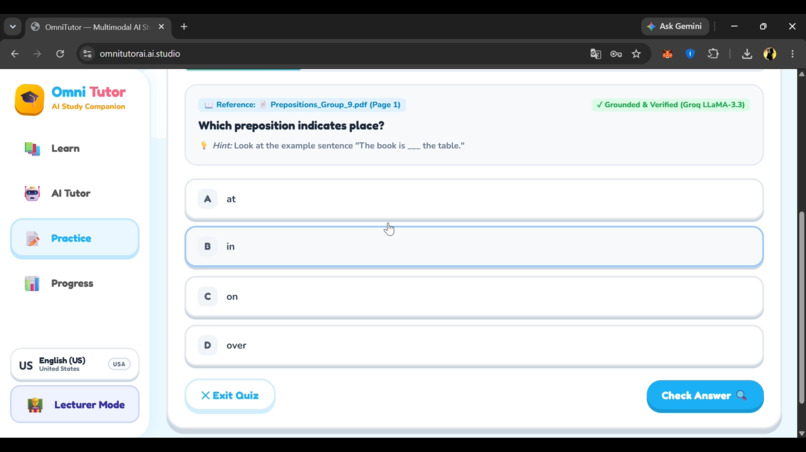Viewport: 806px width, 452px height.
Task: Open the saved passwords key icon
Action: (x=616, y=53)
